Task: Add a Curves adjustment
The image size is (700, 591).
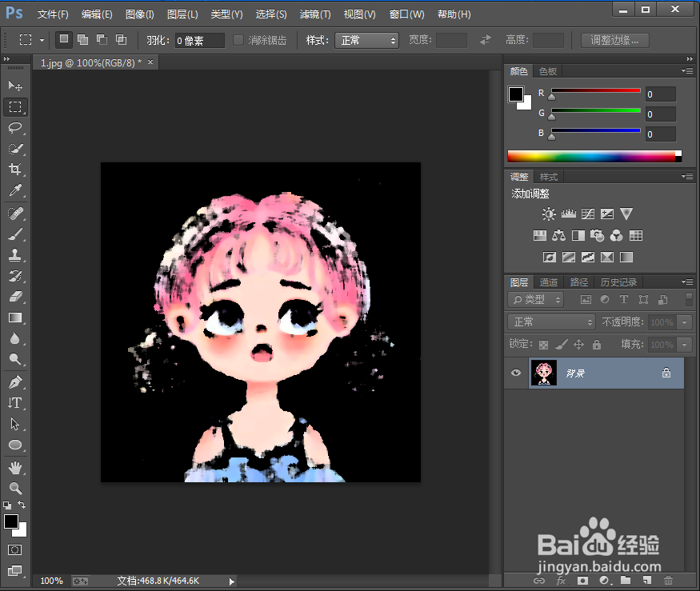Action: click(x=587, y=214)
